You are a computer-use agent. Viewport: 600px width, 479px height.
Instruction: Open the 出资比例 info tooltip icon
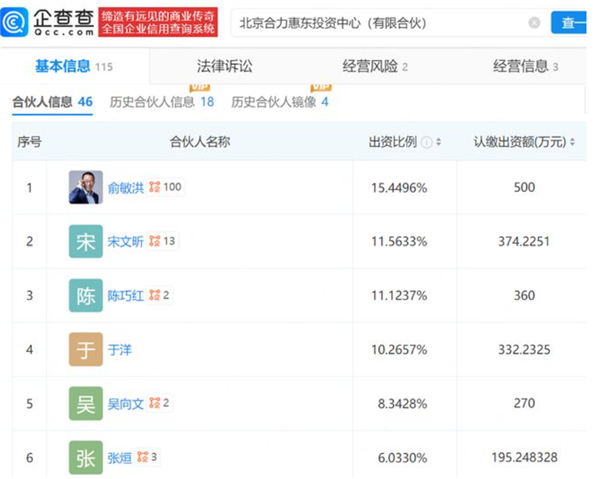click(x=426, y=142)
